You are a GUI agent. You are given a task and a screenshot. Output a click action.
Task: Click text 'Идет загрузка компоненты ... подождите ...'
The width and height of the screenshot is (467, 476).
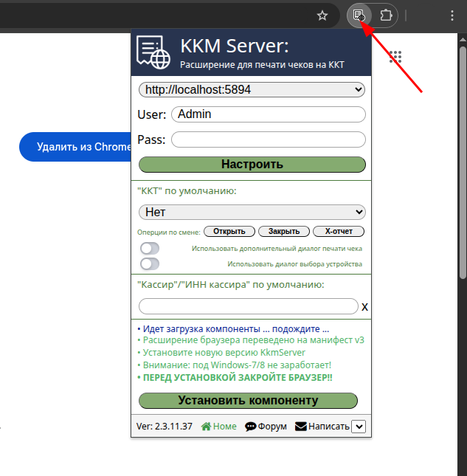coord(236,329)
